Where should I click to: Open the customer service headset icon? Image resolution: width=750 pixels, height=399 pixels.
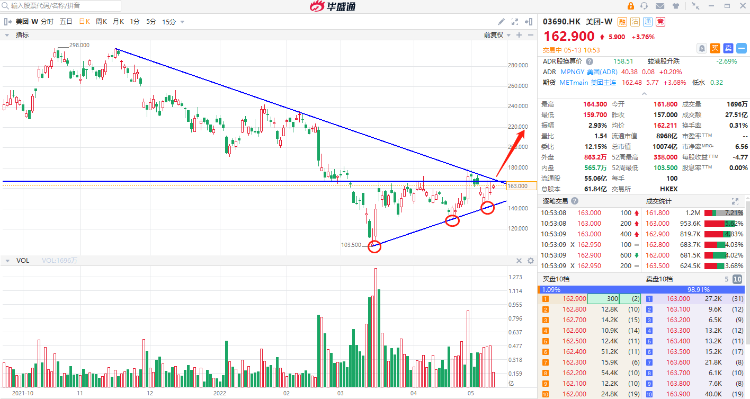(644, 6)
